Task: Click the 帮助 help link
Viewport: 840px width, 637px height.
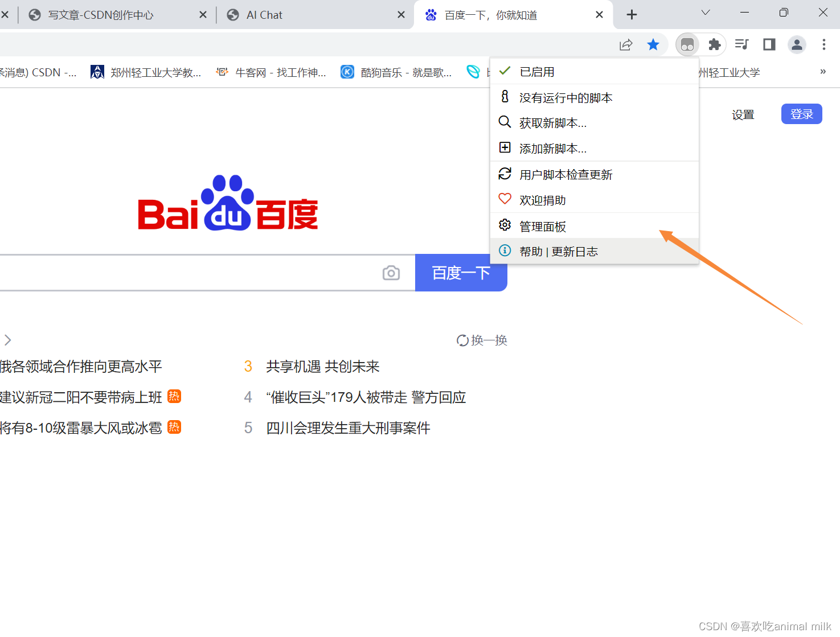Action: (531, 252)
